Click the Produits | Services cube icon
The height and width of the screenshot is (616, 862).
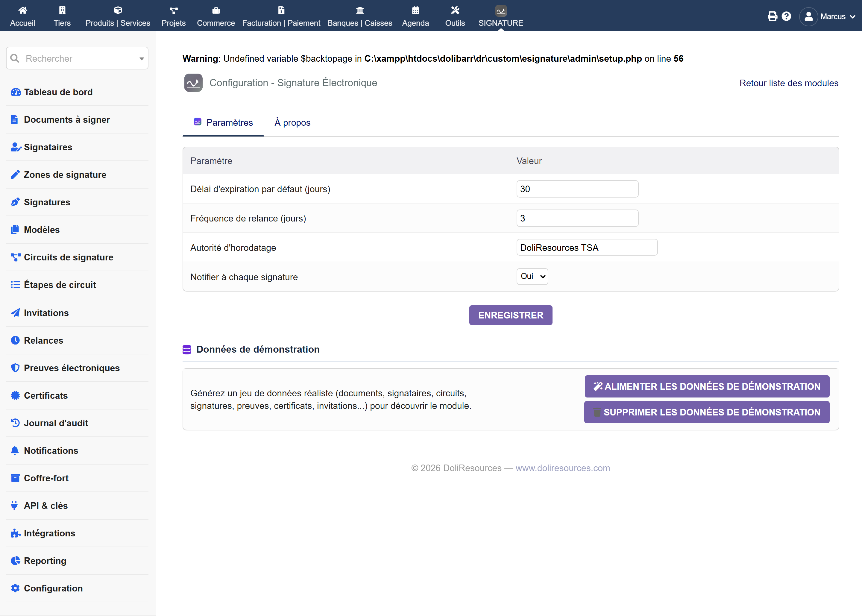(x=118, y=10)
